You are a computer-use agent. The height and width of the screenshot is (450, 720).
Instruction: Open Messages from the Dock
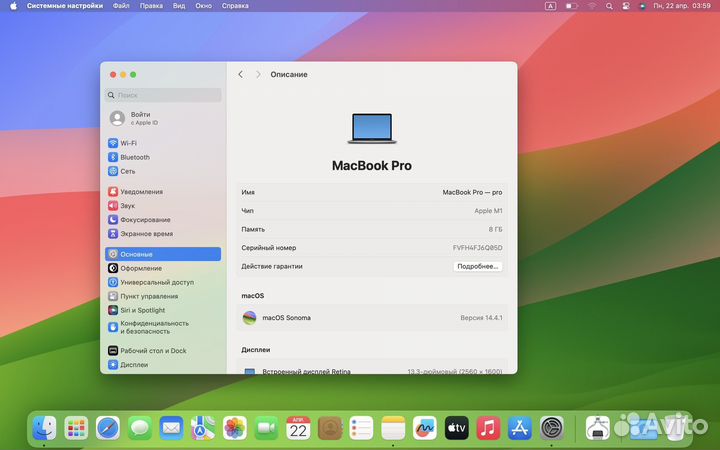click(140, 428)
